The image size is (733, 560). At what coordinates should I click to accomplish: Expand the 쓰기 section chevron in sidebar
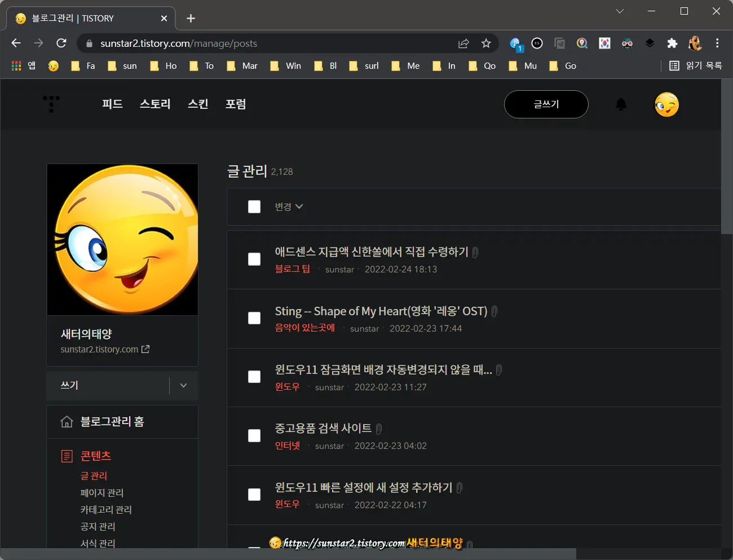[183, 385]
